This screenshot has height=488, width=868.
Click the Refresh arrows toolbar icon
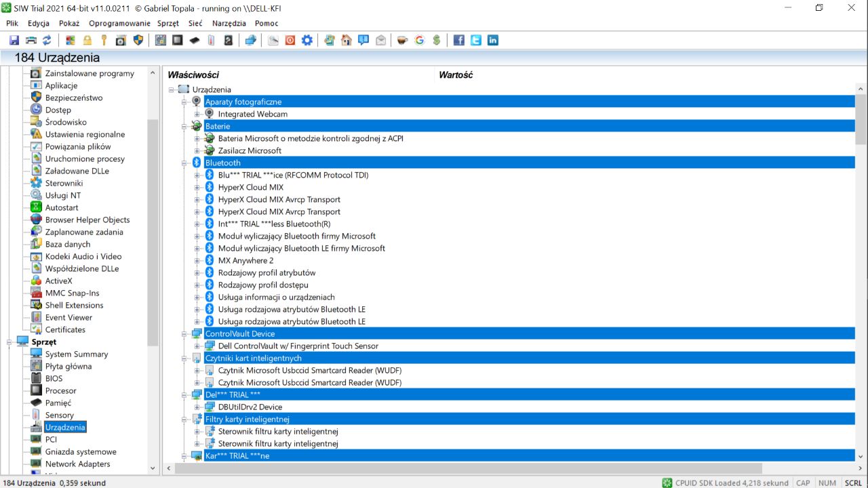click(x=47, y=40)
